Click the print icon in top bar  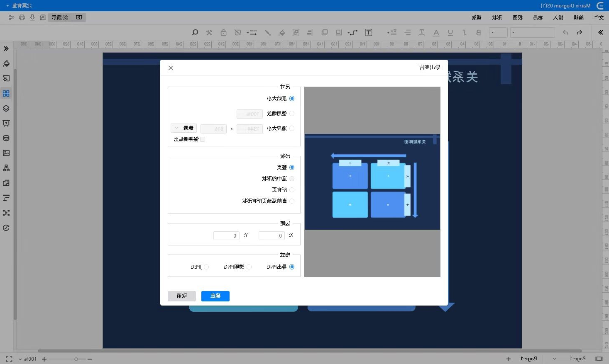[x=22, y=17]
